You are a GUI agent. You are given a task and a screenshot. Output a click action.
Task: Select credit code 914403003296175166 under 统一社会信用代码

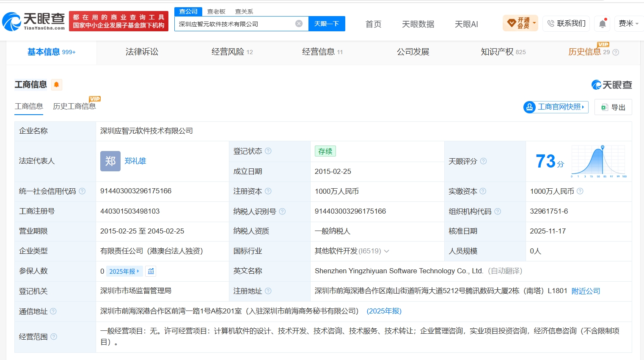coord(136,191)
